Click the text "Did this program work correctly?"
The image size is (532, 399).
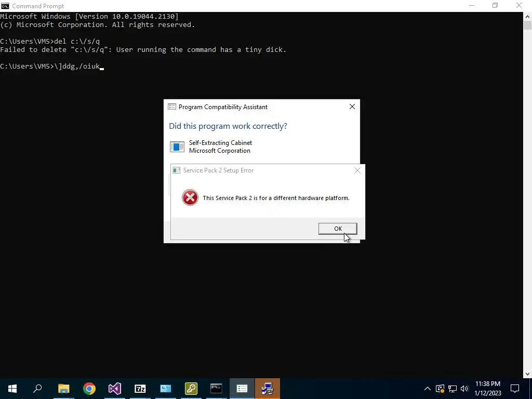228,126
